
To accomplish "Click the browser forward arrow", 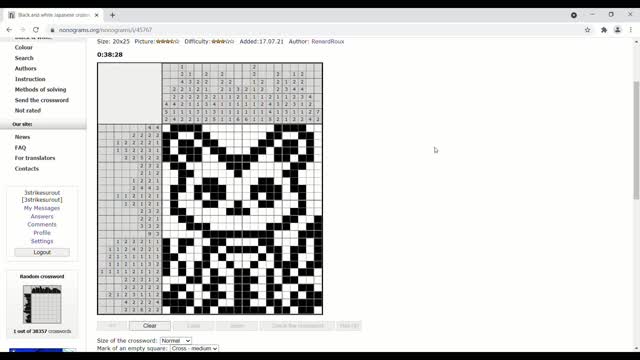I will point(22,30).
